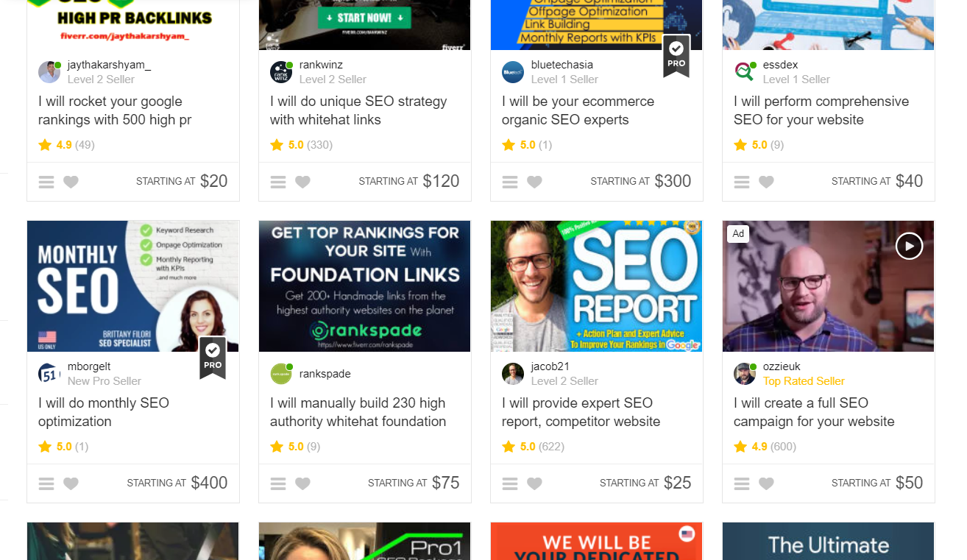This screenshot has width=967, height=560.
Task: Click bluetechasia seller username
Action: click(x=562, y=65)
